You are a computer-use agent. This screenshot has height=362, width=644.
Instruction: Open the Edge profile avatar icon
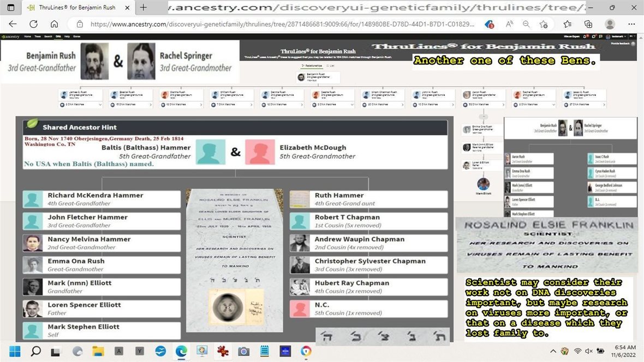point(610,24)
